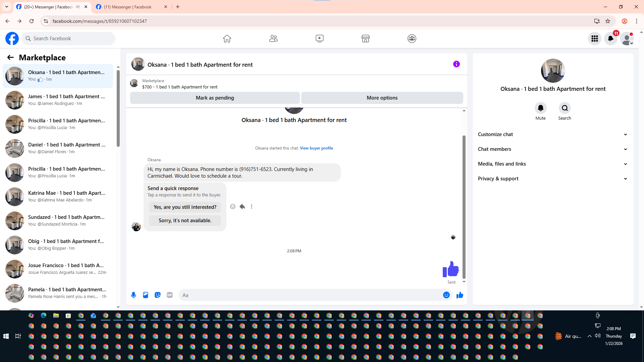Open View buyer profile link

(316, 148)
